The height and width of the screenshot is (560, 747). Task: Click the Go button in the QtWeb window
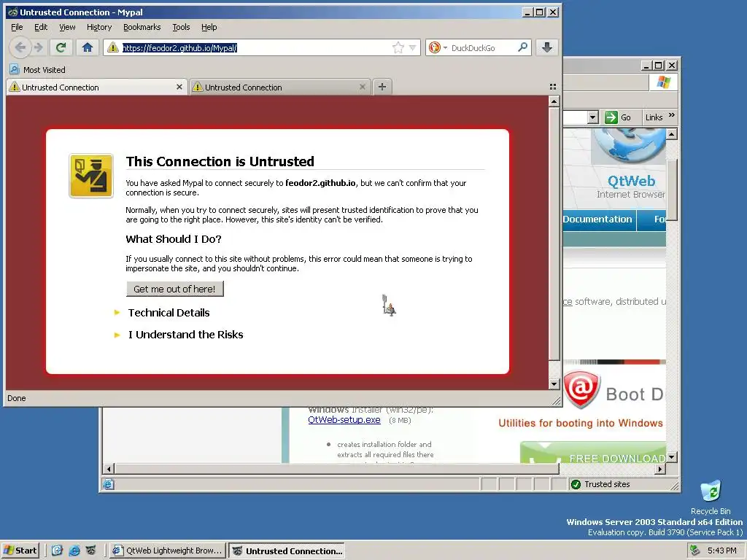(x=619, y=117)
